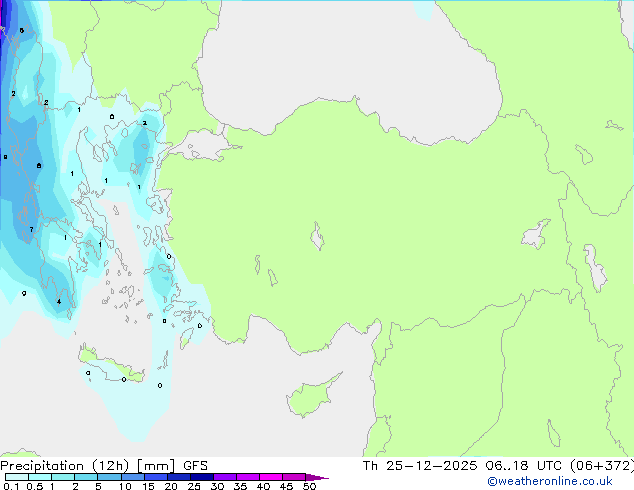Click the legend label "20"

pos(171,486)
